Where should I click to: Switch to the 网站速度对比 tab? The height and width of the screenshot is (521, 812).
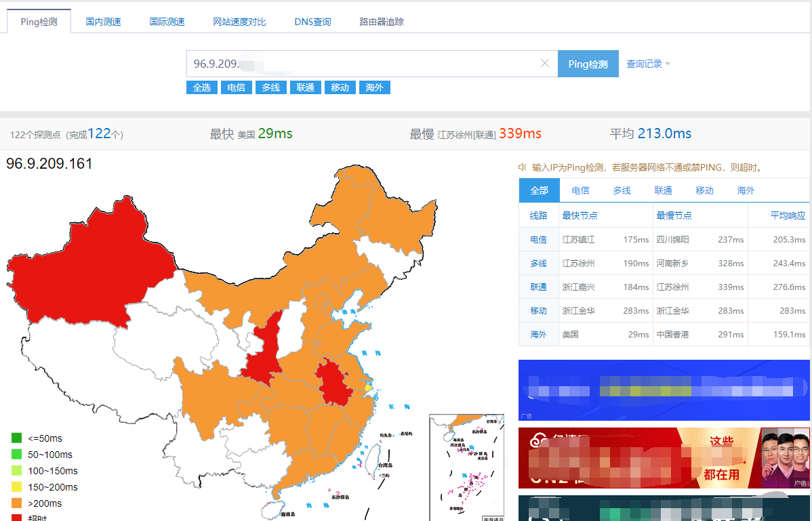pos(239,21)
